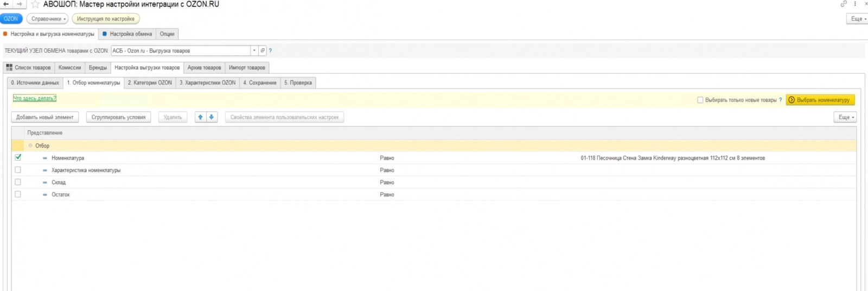This screenshot has height=291, width=868.
Task: Click the Удалить button
Action: 173,117
